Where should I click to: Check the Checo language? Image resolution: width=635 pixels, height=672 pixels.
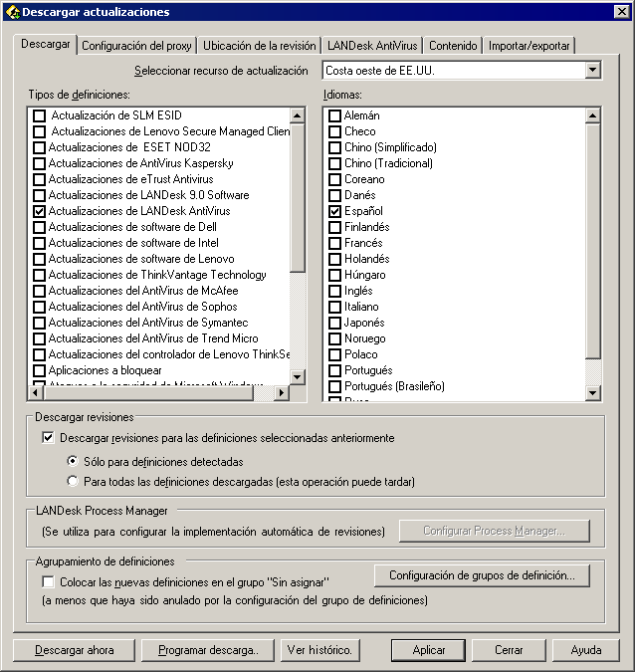(x=334, y=131)
